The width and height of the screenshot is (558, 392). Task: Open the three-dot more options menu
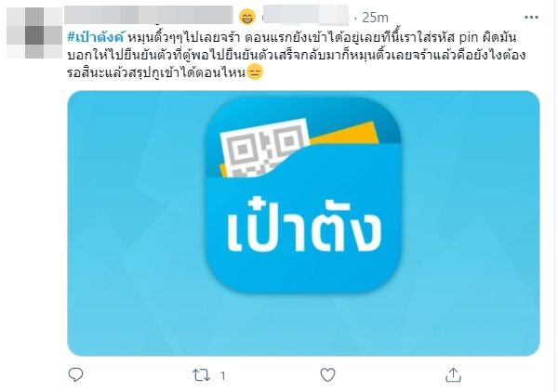[x=531, y=17]
